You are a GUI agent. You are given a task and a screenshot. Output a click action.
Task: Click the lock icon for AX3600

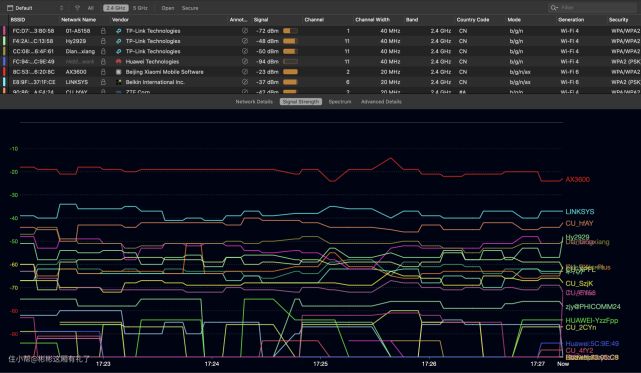(103, 72)
